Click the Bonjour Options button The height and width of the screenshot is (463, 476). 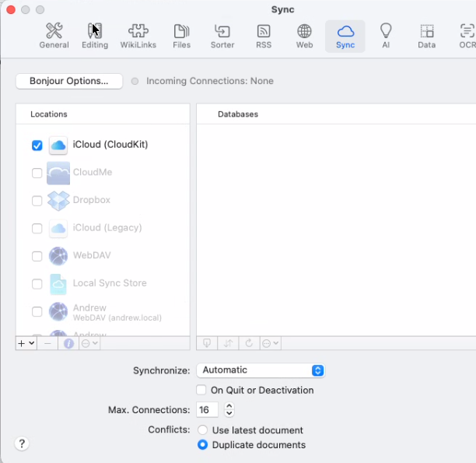point(68,81)
